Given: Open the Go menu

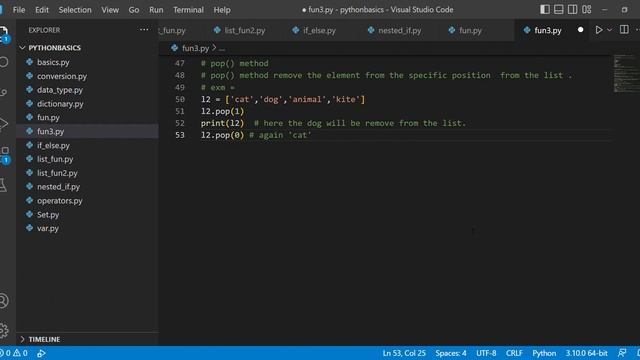Looking at the screenshot, I should (134, 10).
